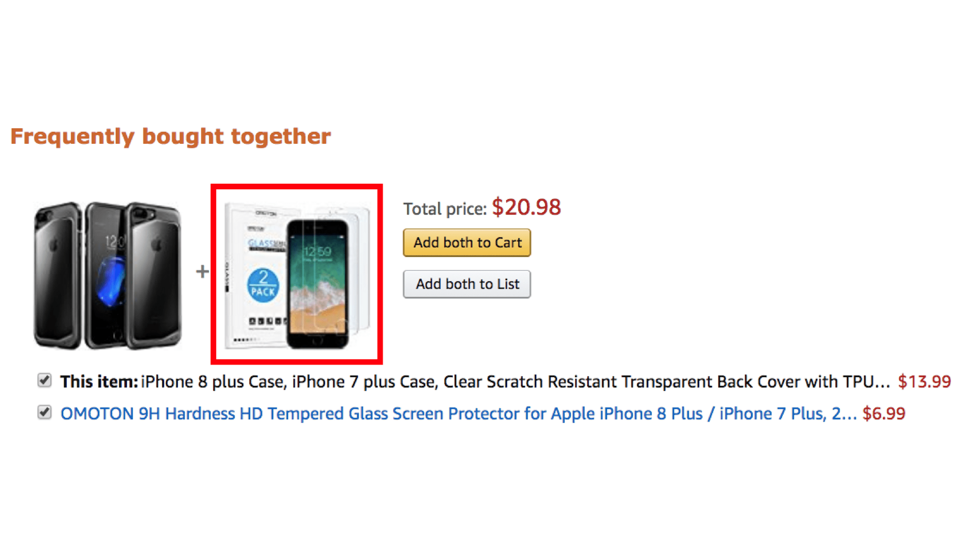Click the $20.98 total price
980x551 pixels.
point(526,207)
